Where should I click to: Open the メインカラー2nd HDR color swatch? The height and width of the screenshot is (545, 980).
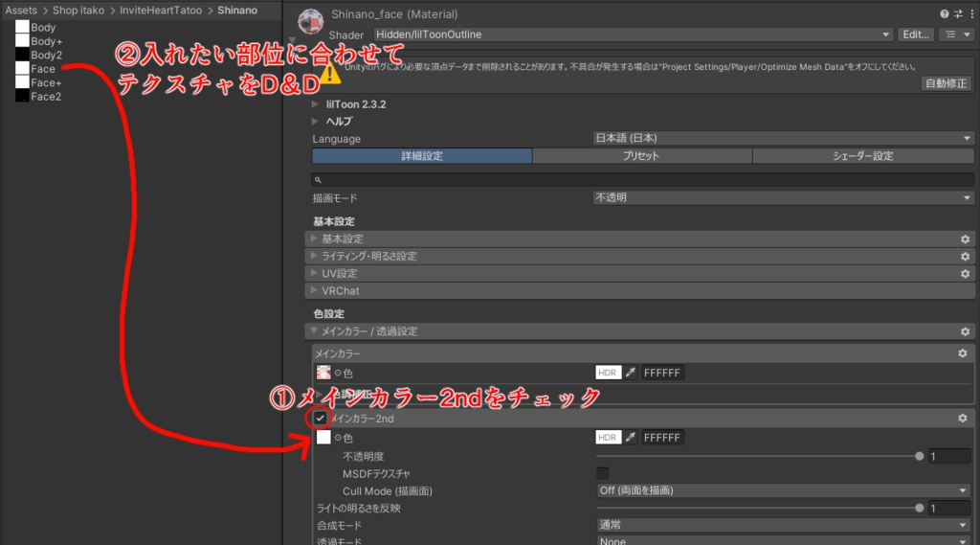point(608,438)
